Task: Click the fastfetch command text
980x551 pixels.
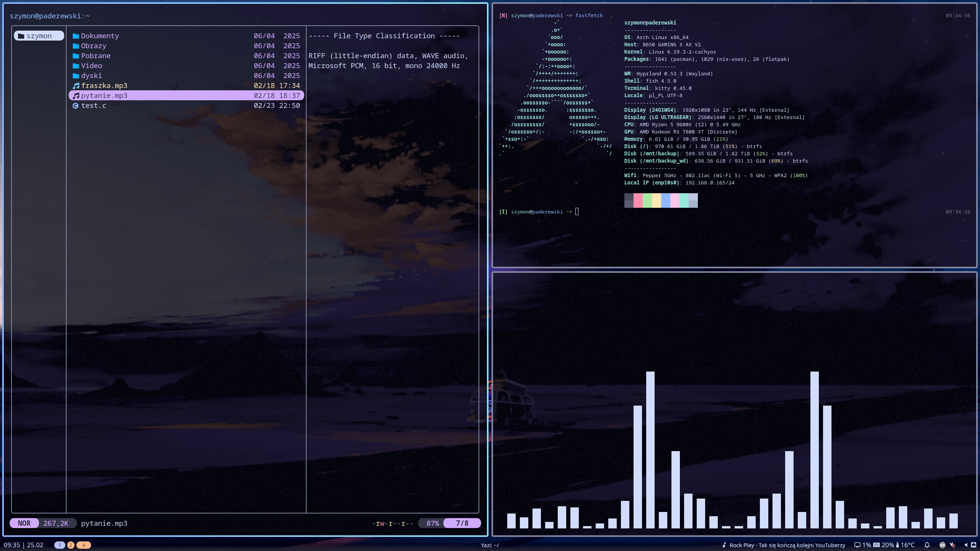Action: coord(589,16)
